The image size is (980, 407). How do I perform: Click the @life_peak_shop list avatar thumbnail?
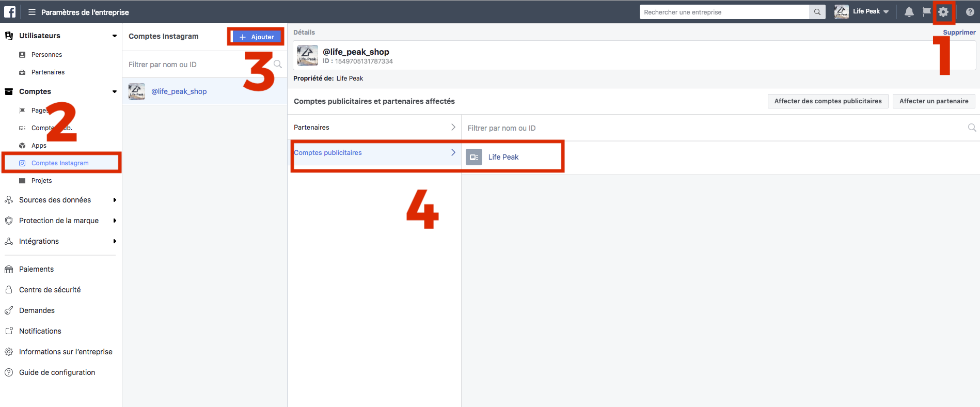pyautogui.click(x=137, y=91)
